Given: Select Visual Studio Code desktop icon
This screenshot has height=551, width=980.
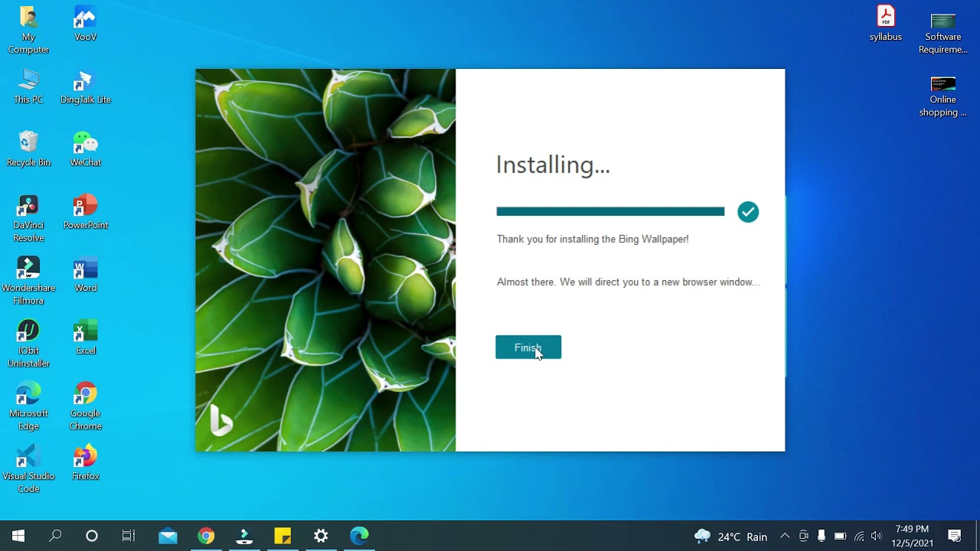Looking at the screenshot, I should click(28, 469).
